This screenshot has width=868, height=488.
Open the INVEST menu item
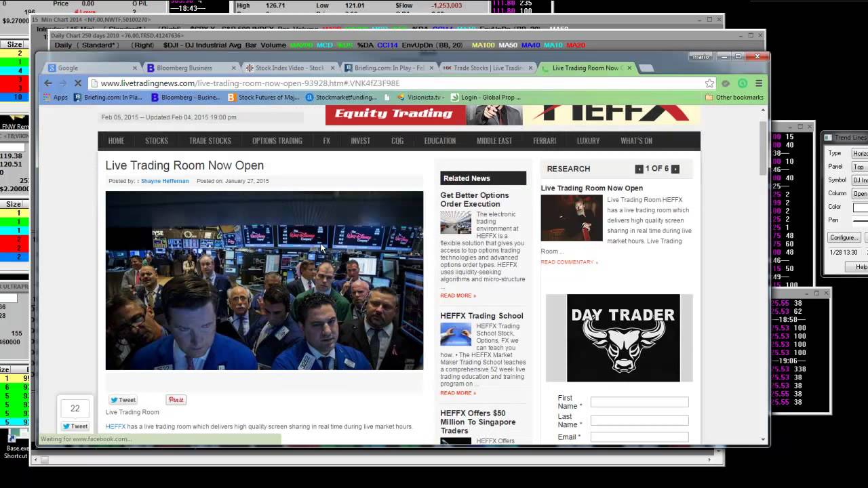click(x=360, y=141)
